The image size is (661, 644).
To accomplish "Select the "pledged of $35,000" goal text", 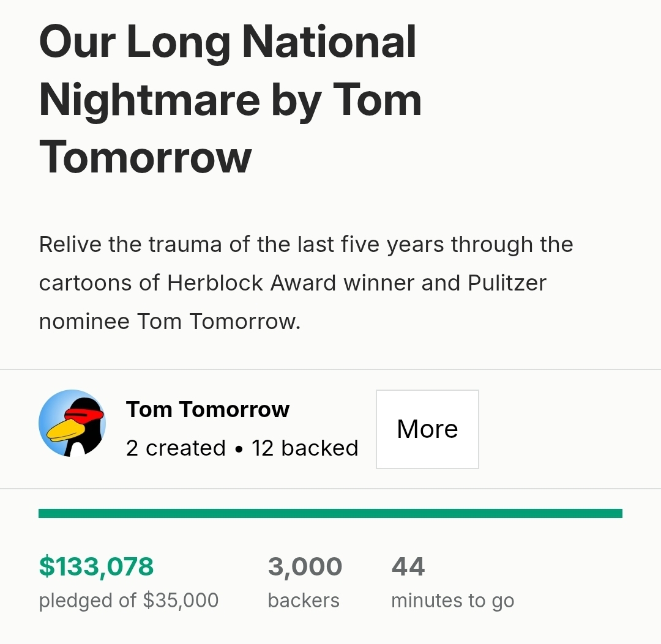I will (129, 601).
